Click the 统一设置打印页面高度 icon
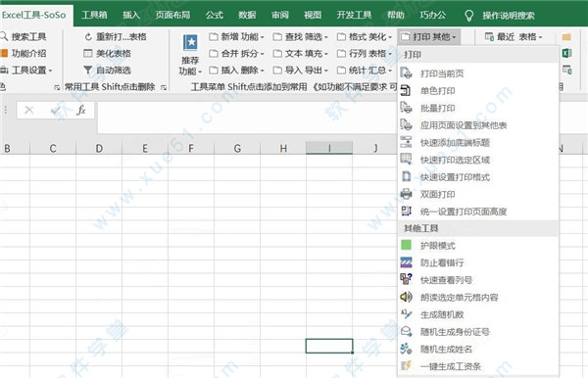The height and width of the screenshot is (378, 588). point(406,212)
